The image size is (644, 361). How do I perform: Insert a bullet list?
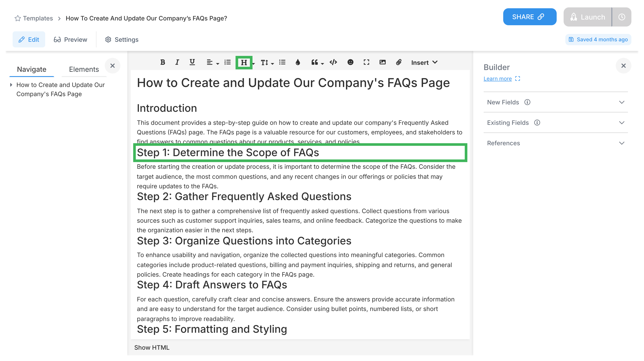pos(282,63)
